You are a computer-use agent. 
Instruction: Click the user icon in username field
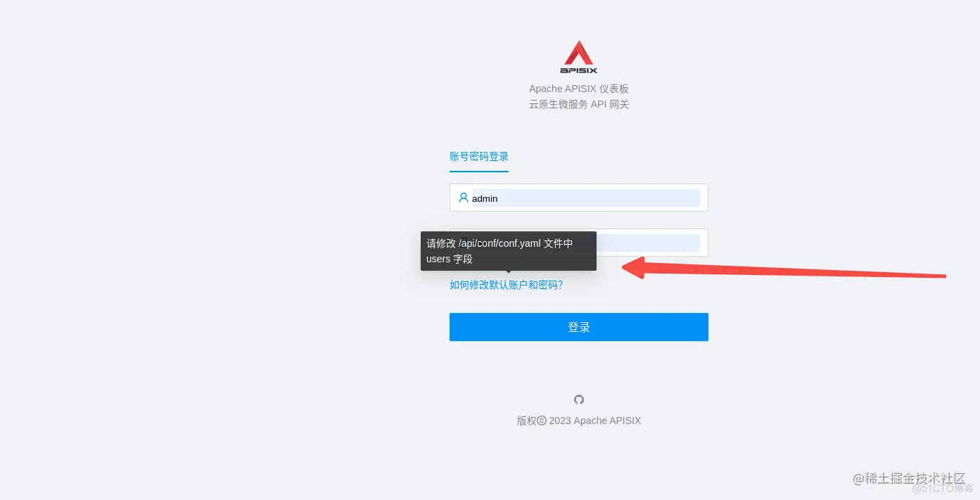463,198
